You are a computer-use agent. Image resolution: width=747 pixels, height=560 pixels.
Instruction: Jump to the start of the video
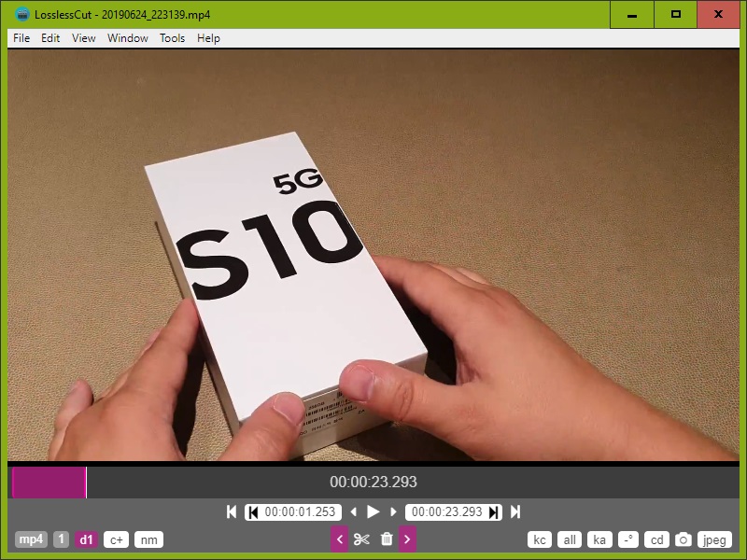click(x=232, y=511)
